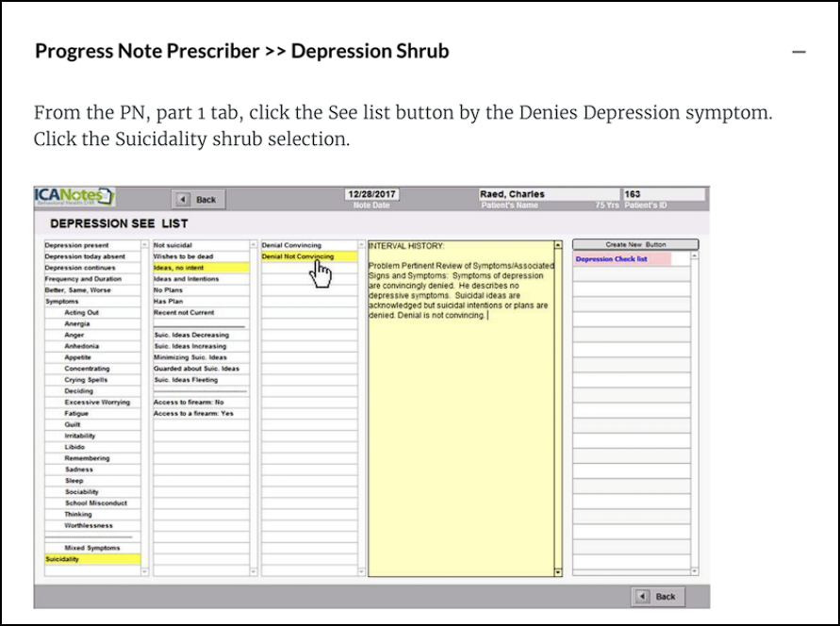The height and width of the screenshot is (626, 840).
Task: Select Denial Convincing
Action: coord(309,245)
